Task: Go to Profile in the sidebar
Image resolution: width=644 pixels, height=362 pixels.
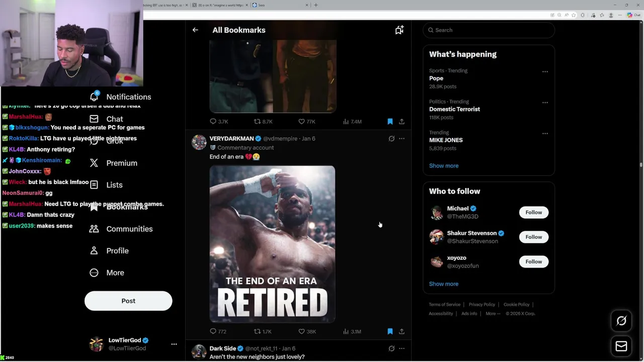Action: (117, 251)
